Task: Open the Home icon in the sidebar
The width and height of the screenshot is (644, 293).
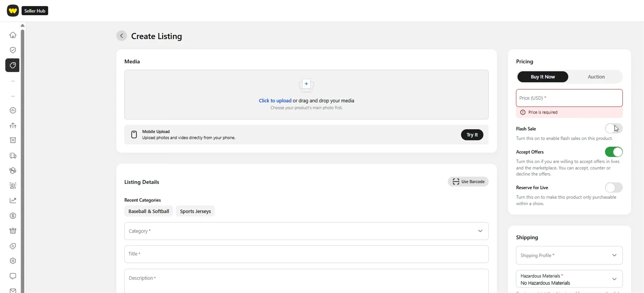Action: click(x=13, y=35)
